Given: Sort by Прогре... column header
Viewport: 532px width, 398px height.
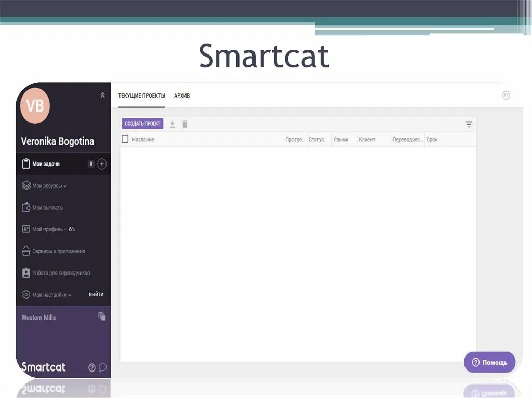Looking at the screenshot, I should point(295,140).
